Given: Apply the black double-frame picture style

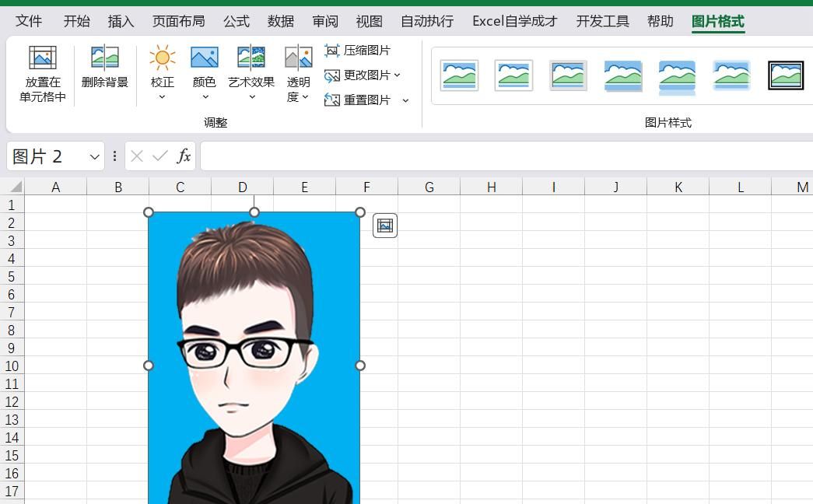Looking at the screenshot, I should (785, 75).
